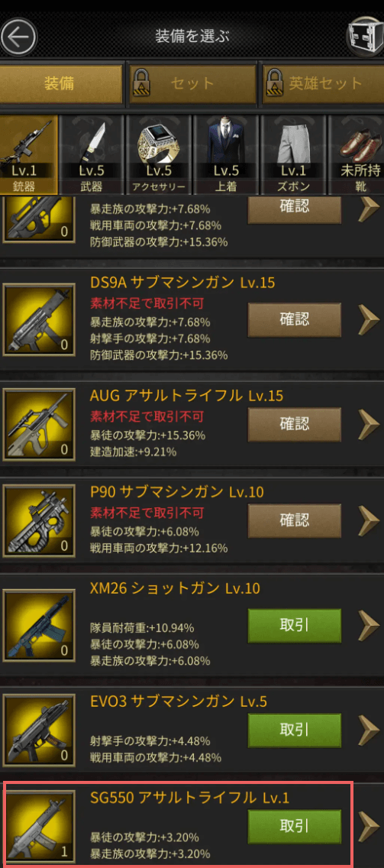Expand SG550 アサルトライフル details arrow

point(369,827)
